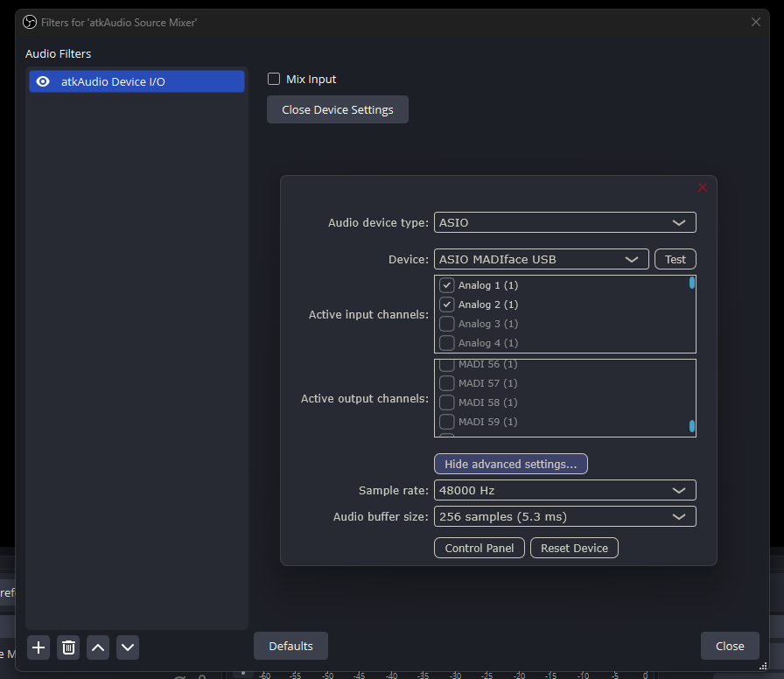This screenshot has height=679, width=784.
Task: Move filter down with down arrow icon
Action: pyautogui.click(x=128, y=647)
